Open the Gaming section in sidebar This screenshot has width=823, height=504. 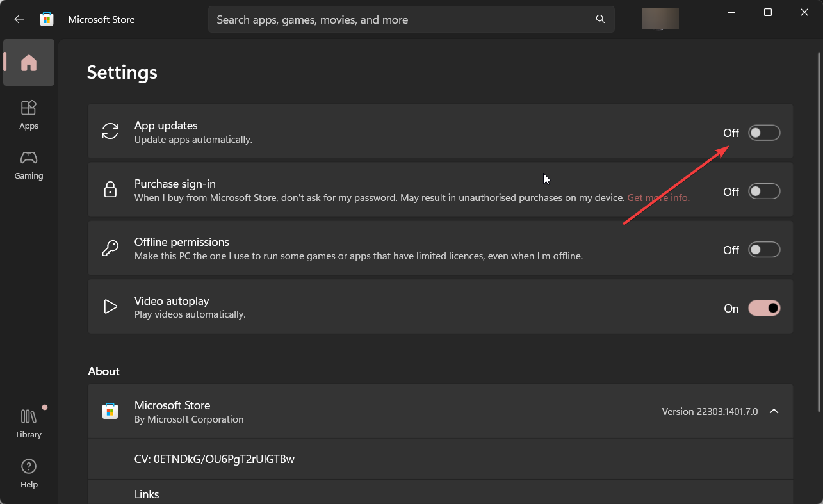point(29,165)
